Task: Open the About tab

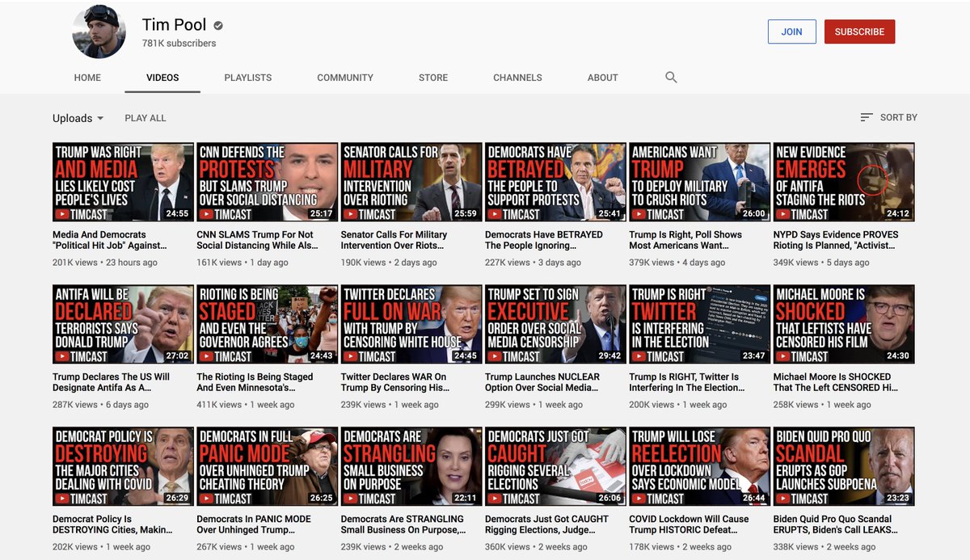Action: point(603,78)
